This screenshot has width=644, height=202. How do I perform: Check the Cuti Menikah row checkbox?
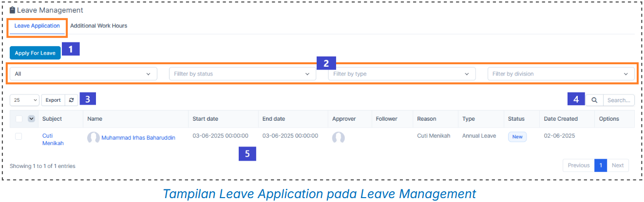coord(19,136)
